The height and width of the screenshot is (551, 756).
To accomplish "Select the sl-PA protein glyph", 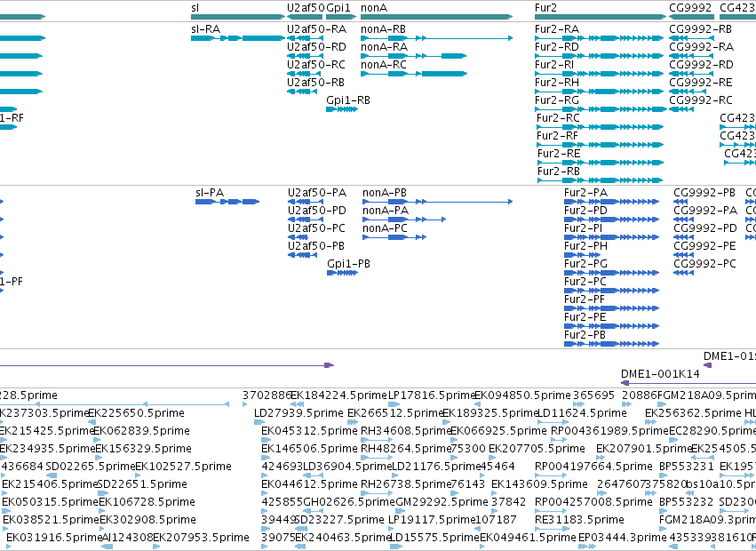I will point(227,202).
